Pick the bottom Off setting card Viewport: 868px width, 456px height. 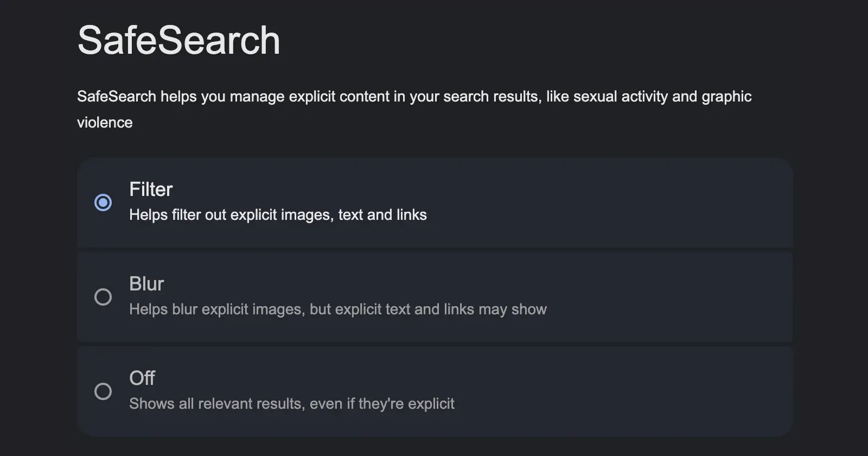[434, 391]
